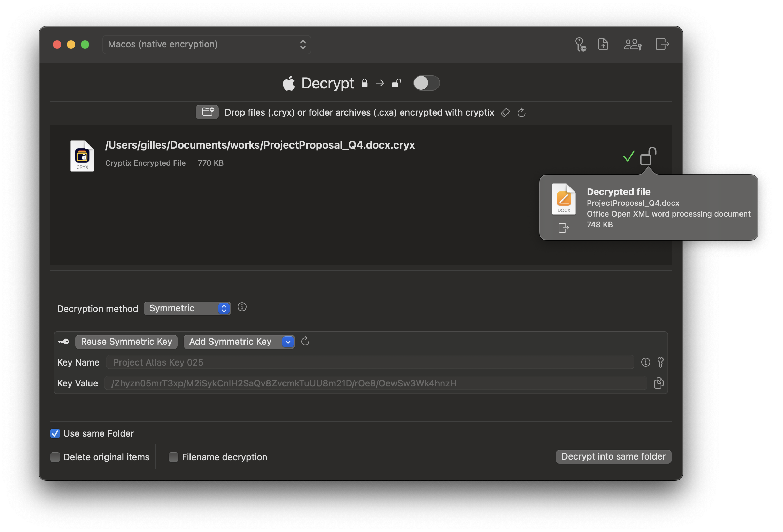The image size is (783, 532).
Task: Open the key management icon in toolbar
Action: pyautogui.click(x=580, y=44)
